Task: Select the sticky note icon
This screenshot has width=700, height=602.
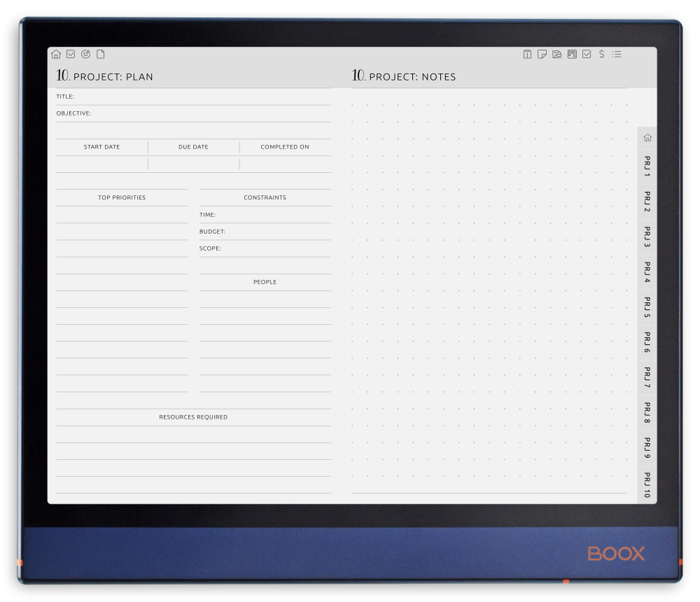Action: tap(542, 54)
